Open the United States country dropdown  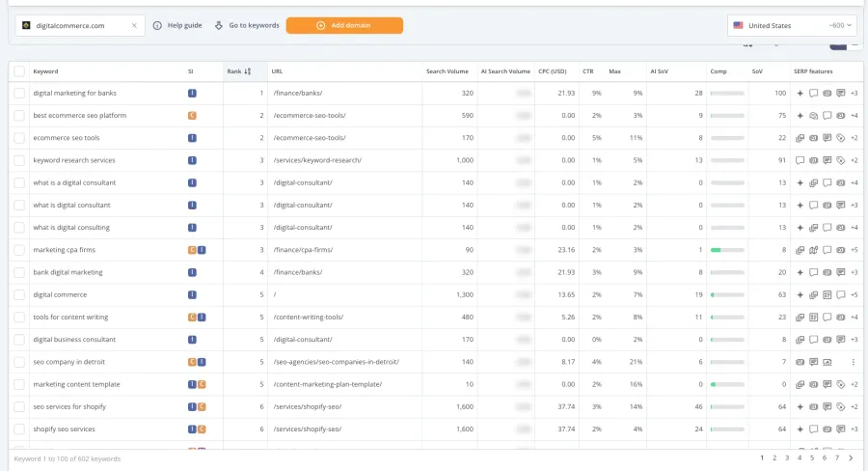tap(792, 25)
